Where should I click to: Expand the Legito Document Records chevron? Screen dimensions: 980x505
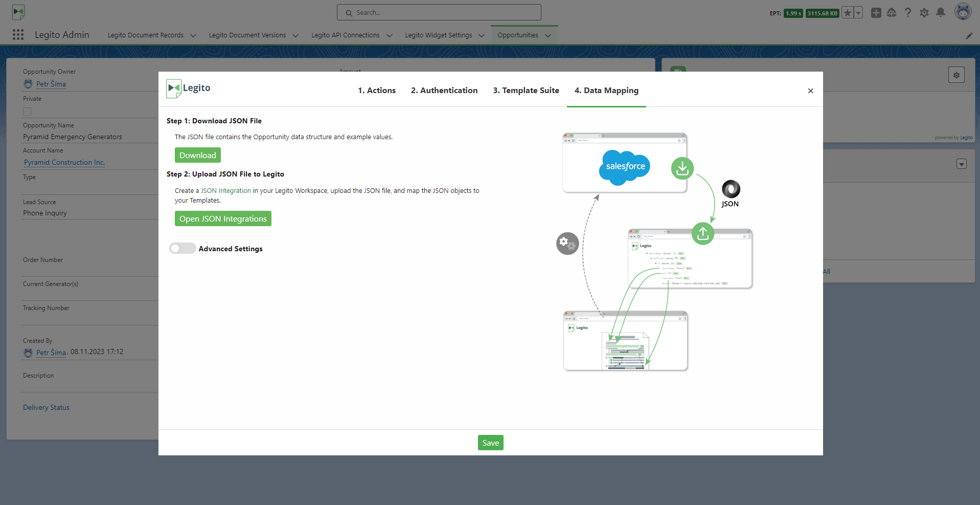[x=193, y=35]
